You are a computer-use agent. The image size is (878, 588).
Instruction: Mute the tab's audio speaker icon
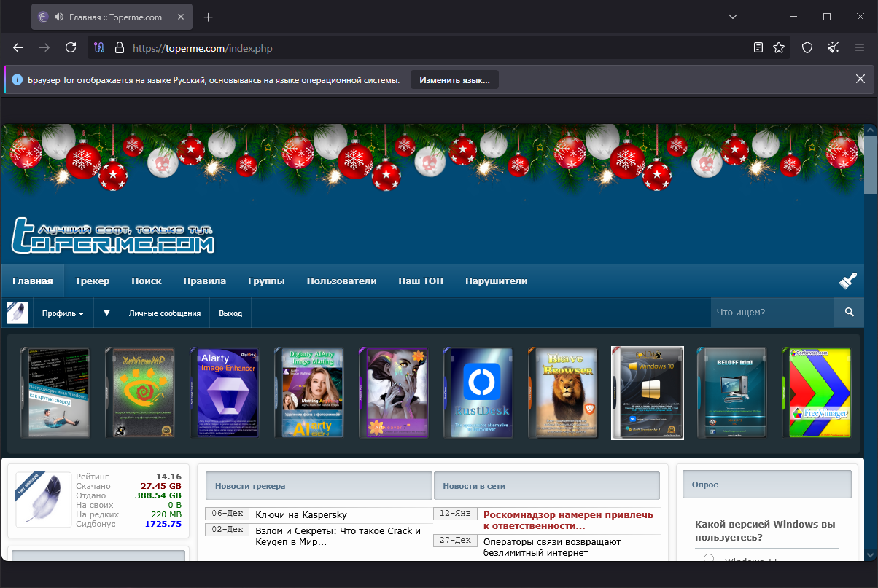[58, 17]
